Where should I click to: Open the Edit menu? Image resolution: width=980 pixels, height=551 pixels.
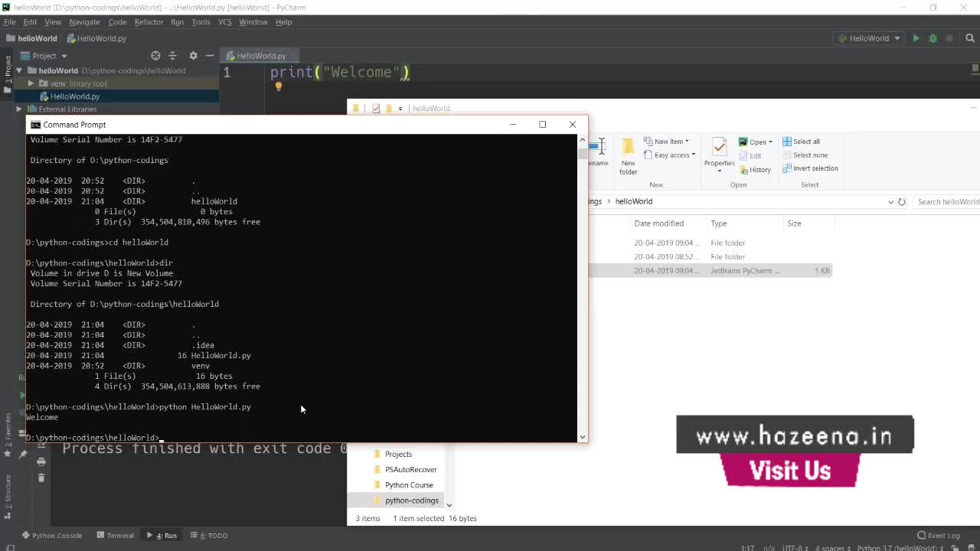(x=30, y=22)
